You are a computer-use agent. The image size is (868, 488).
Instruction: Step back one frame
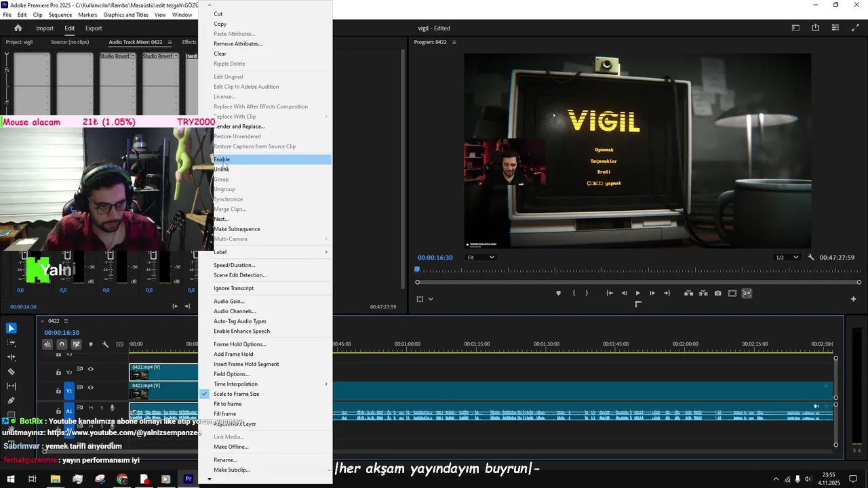624,293
